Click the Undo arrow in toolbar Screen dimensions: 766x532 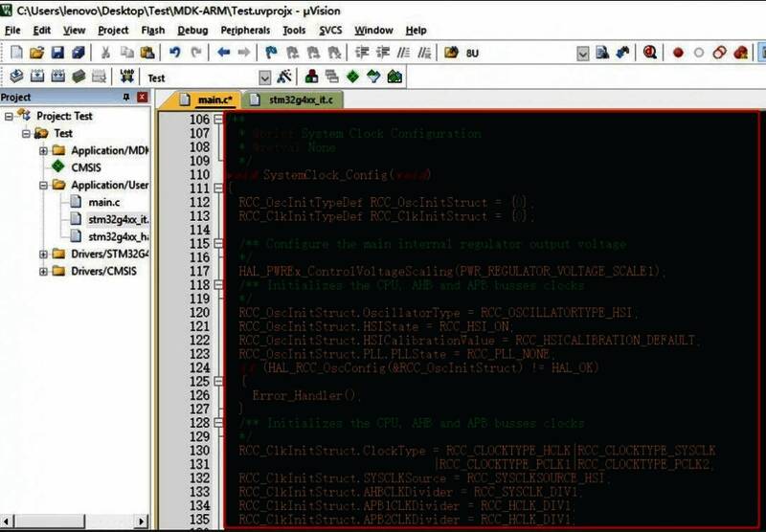click(175, 53)
